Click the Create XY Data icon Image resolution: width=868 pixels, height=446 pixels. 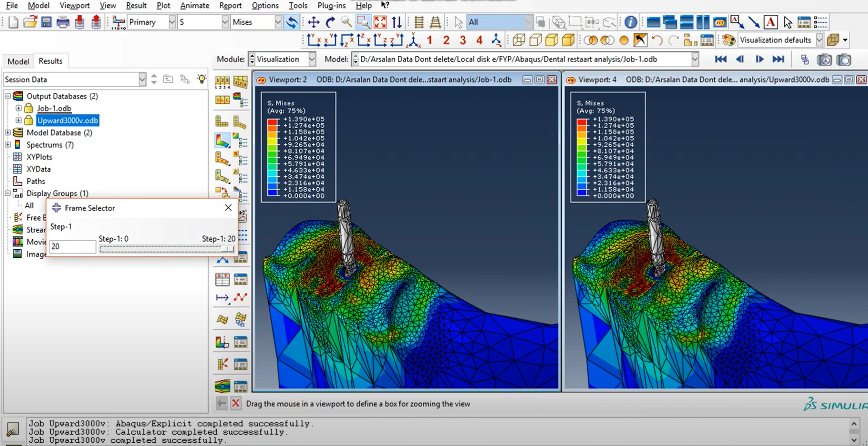[x=222, y=279]
